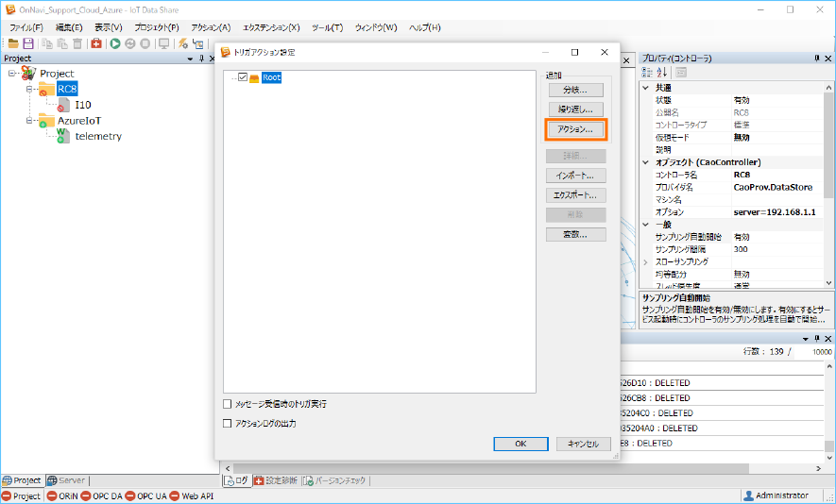Screen dimensions: 836x504
Task: Open the ツール(T) menu
Action: [326, 27]
